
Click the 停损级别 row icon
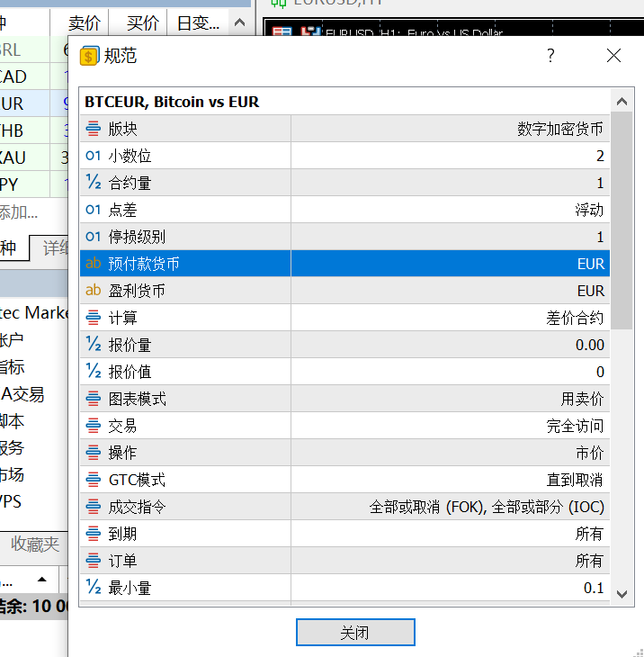(x=93, y=237)
